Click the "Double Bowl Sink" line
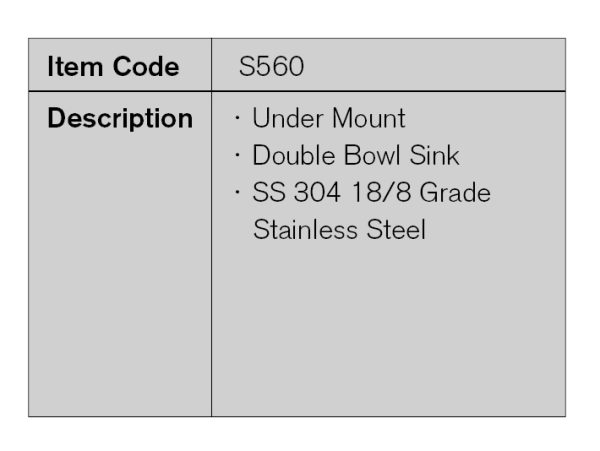 (355, 156)
